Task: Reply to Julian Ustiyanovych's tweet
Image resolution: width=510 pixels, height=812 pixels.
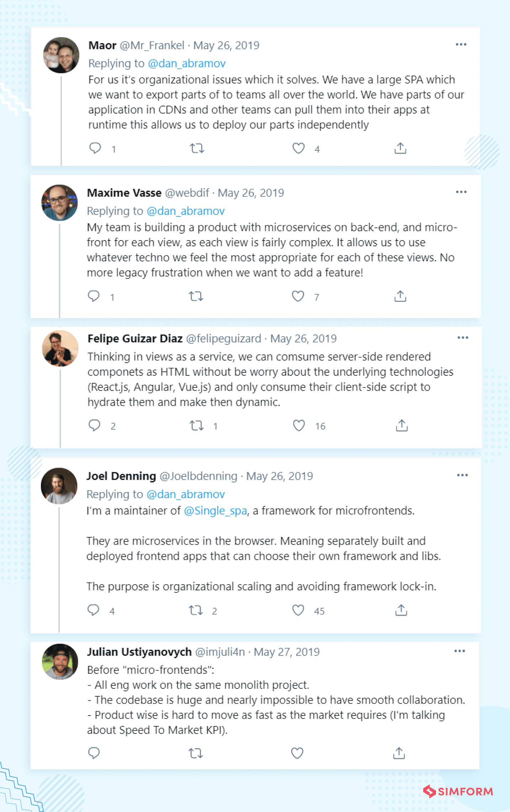Action: 94,753
